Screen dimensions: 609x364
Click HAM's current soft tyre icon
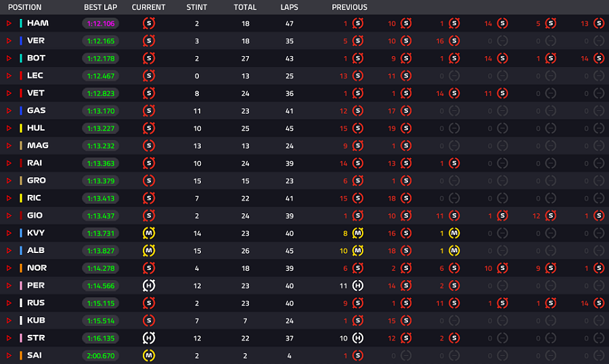149,23
